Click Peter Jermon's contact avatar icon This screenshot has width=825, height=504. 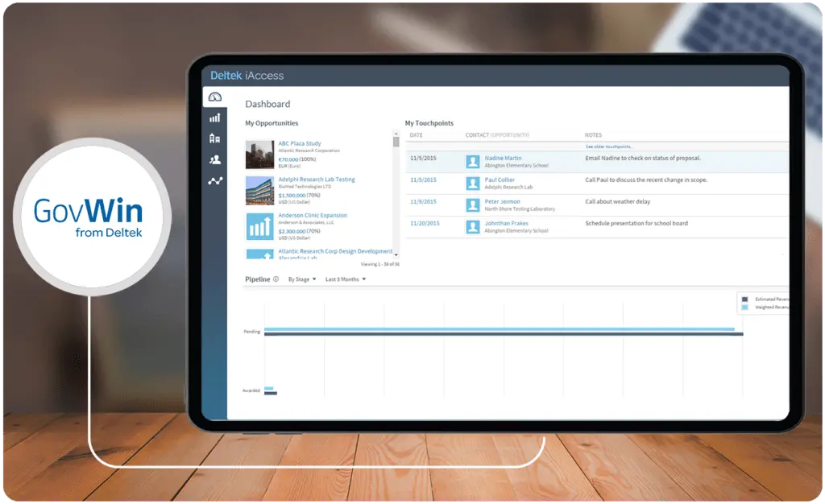pyautogui.click(x=472, y=205)
